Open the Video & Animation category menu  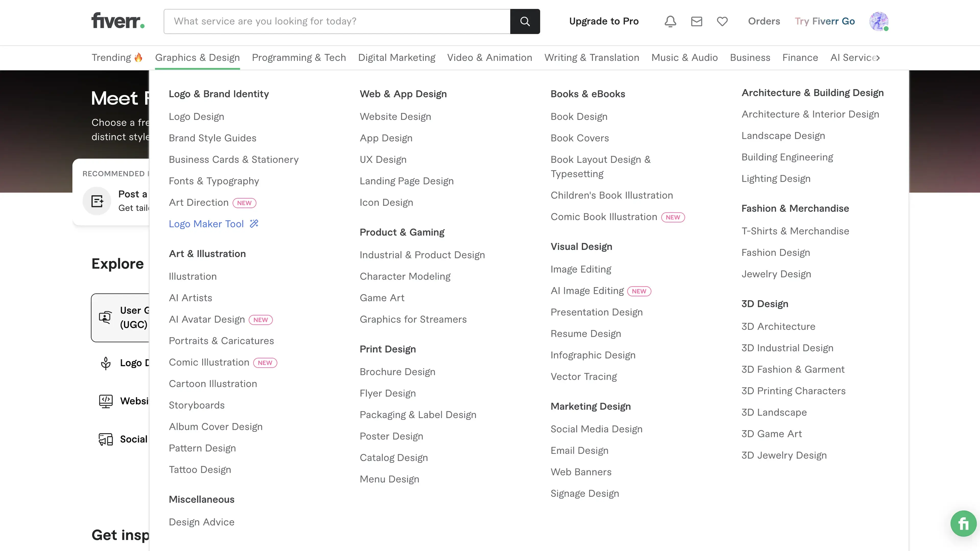coord(489,57)
